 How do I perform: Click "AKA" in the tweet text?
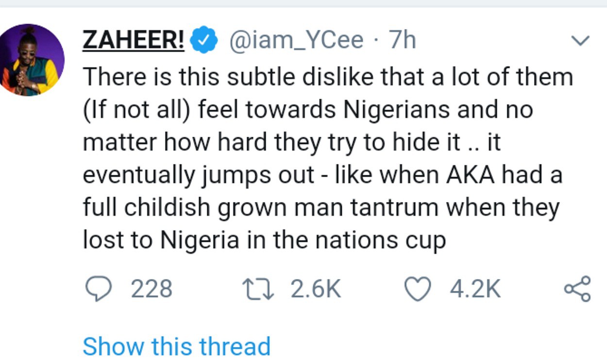click(x=471, y=175)
